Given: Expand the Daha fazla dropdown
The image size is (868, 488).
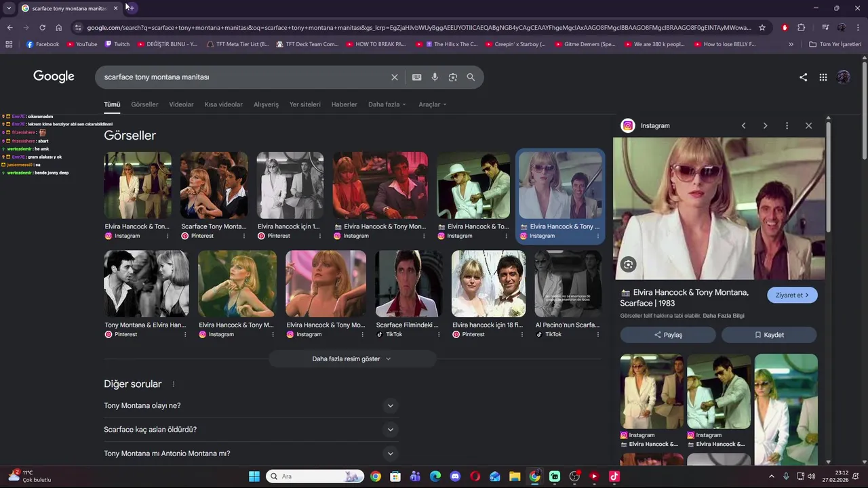Looking at the screenshot, I should click(x=387, y=104).
